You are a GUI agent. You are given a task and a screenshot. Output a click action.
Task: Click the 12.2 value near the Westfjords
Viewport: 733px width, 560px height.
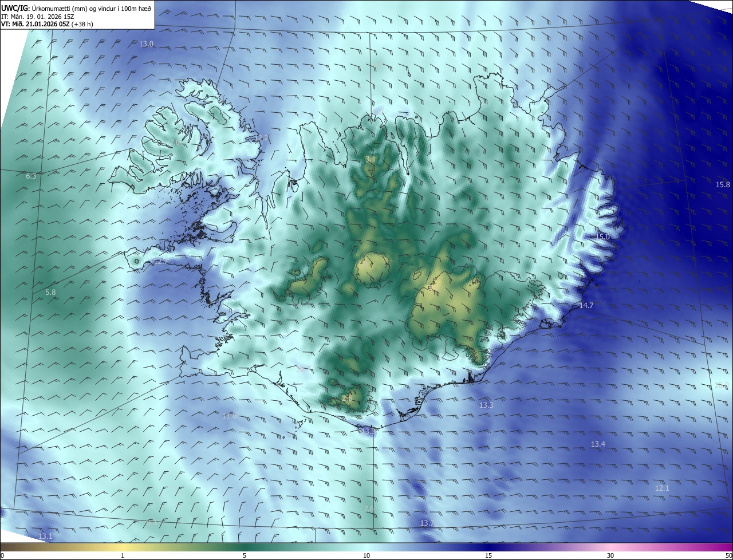[261, 138]
